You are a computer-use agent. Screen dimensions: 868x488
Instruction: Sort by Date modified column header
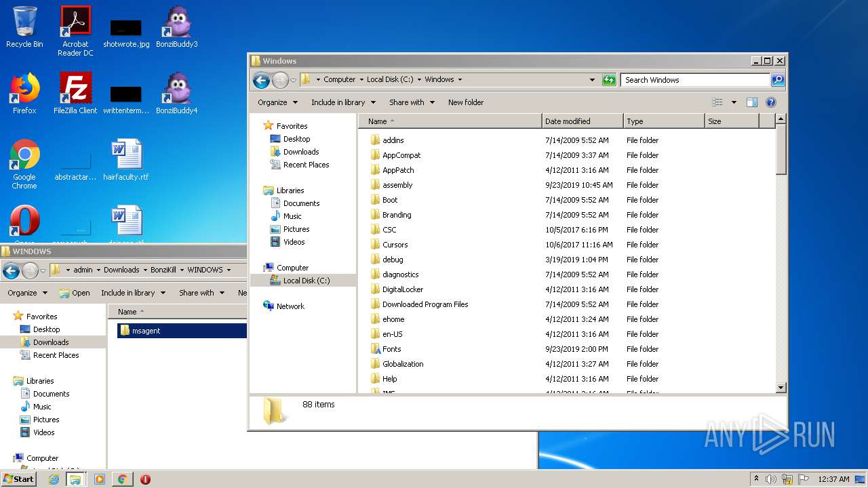pos(583,121)
